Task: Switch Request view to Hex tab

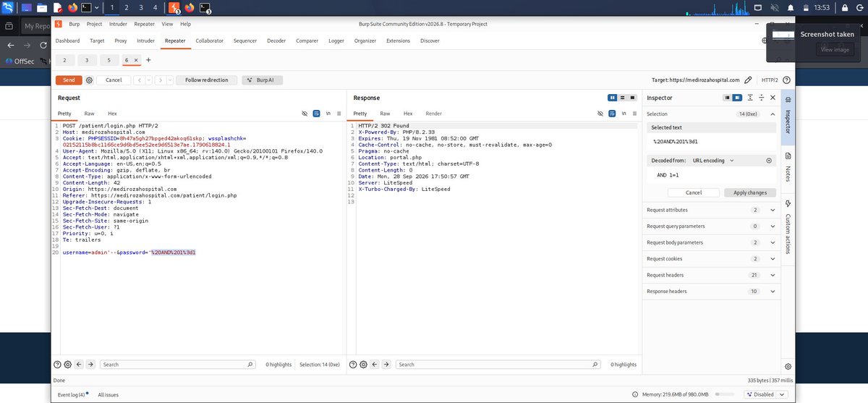Action: pos(112,114)
